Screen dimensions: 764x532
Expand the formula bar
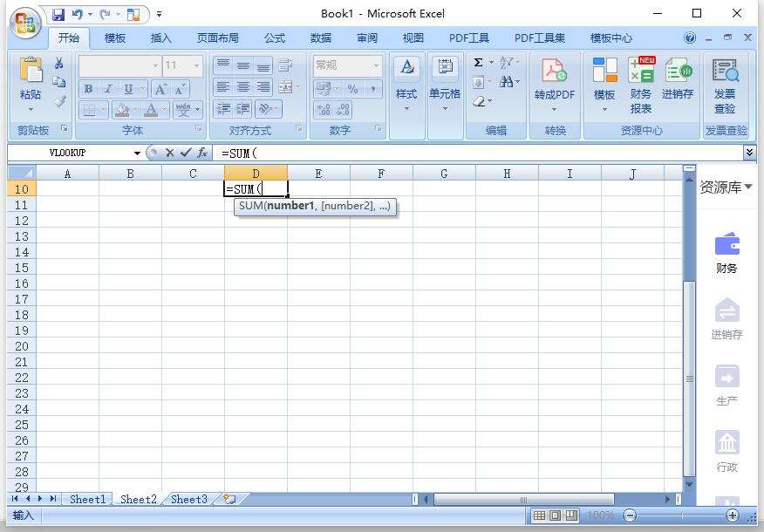(749, 153)
